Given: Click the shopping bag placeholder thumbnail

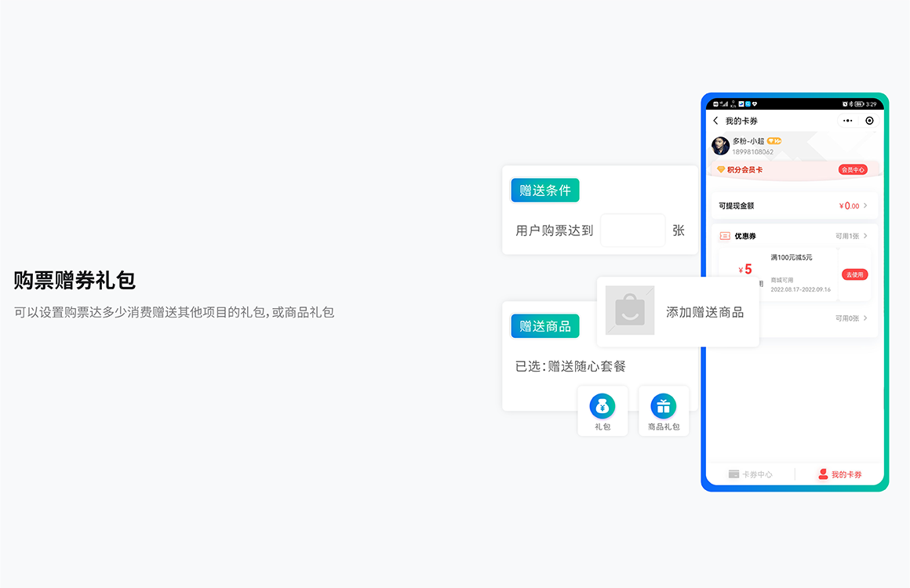Looking at the screenshot, I should 630,310.
